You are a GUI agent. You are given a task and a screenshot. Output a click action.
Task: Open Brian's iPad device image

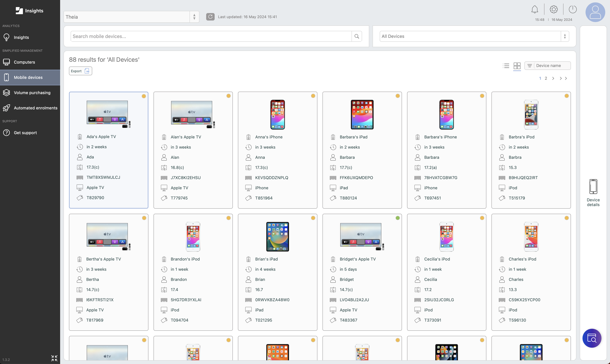277,237
